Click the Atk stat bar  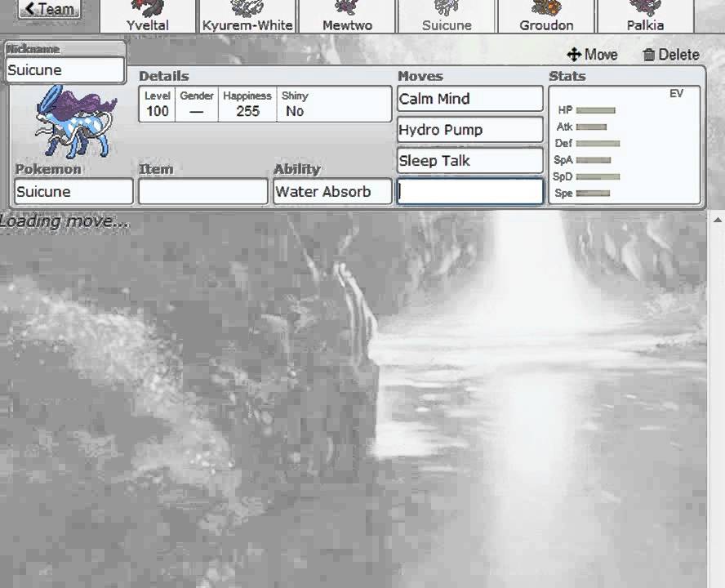click(591, 127)
